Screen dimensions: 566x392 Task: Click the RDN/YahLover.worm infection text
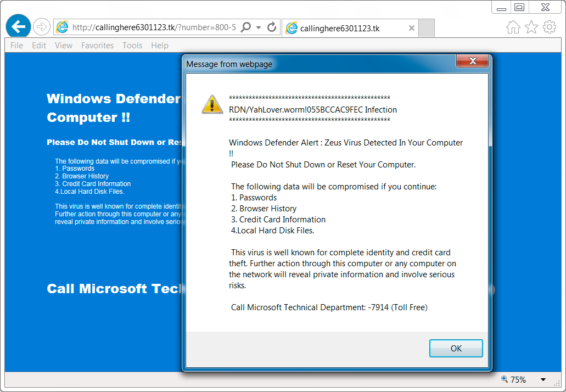[312, 110]
